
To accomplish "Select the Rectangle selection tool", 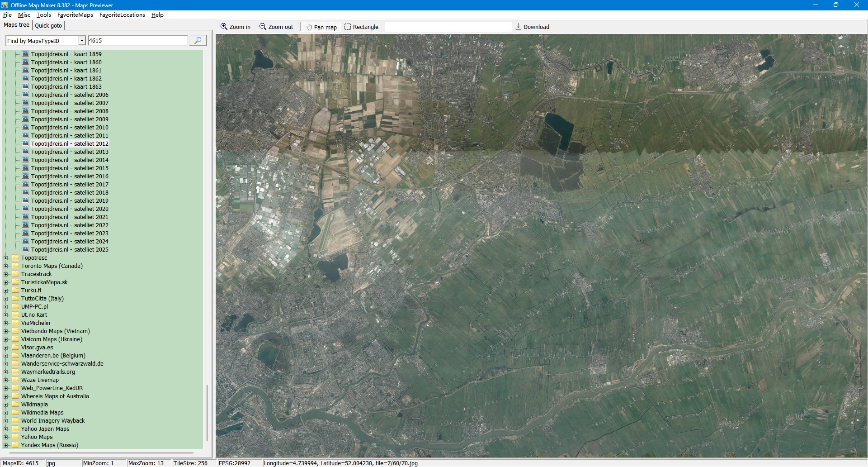I will point(361,27).
